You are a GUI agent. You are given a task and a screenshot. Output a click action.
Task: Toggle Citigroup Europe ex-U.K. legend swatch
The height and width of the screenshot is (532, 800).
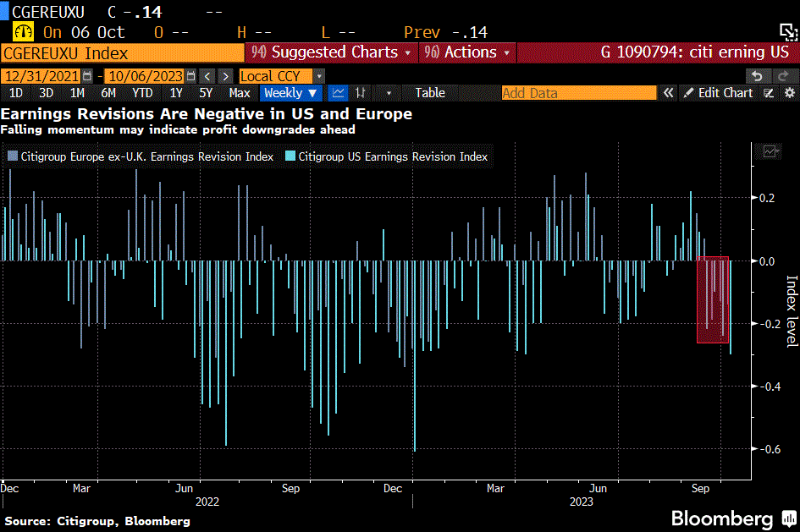[x=13, y=156]
